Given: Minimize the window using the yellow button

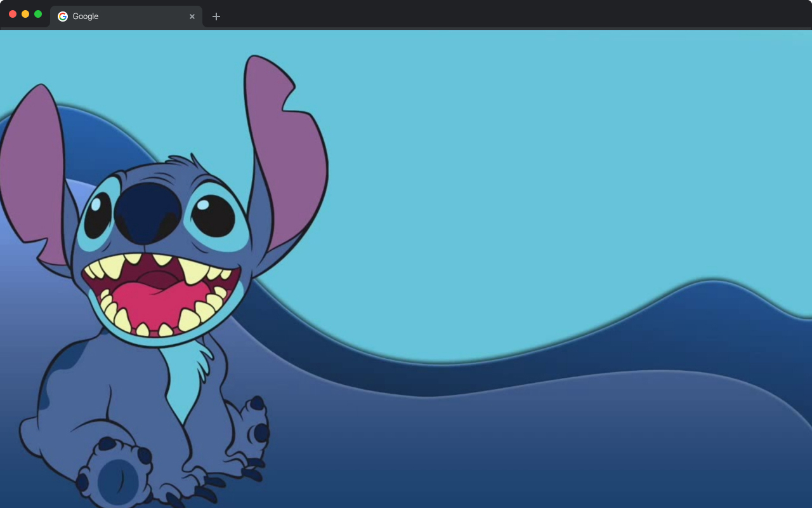Looking at the screenshot, I should [x=25, y=14].
